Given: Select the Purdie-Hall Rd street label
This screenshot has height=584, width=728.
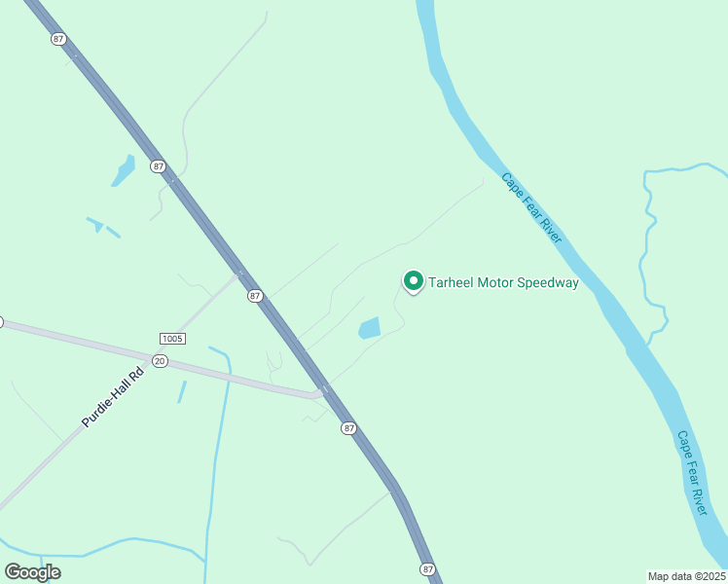Looking at the screenshot, I should 113,397.
